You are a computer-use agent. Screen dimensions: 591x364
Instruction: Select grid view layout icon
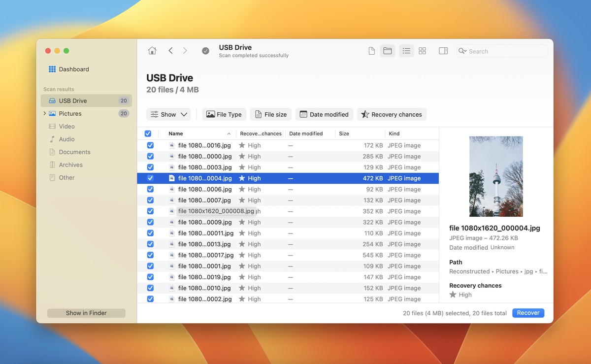coord(422,51)
